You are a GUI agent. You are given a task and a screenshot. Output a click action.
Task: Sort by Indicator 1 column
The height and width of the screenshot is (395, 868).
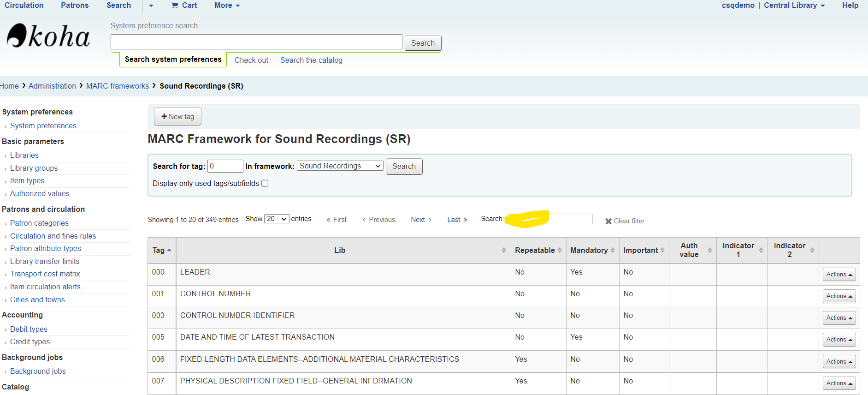coord(742,250)
